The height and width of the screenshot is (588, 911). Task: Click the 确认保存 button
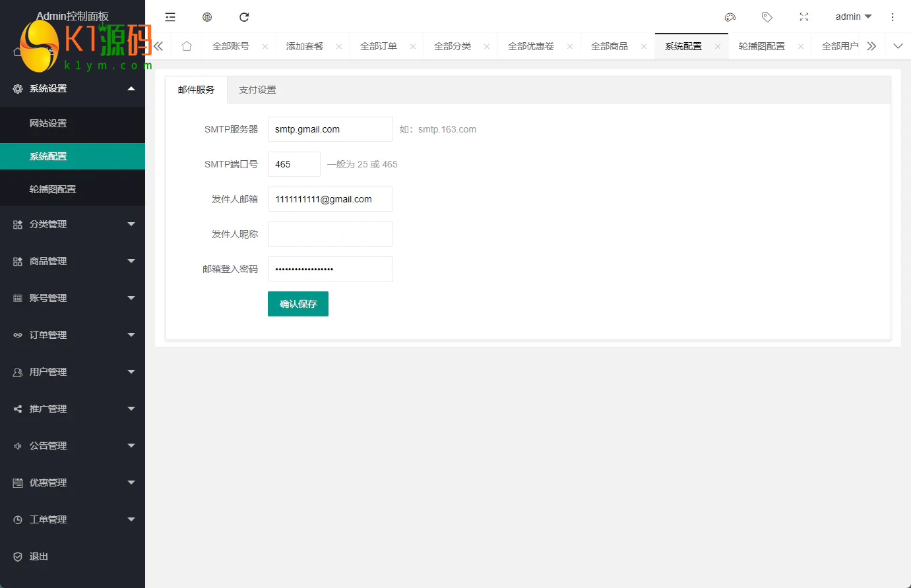click(298, 304)
